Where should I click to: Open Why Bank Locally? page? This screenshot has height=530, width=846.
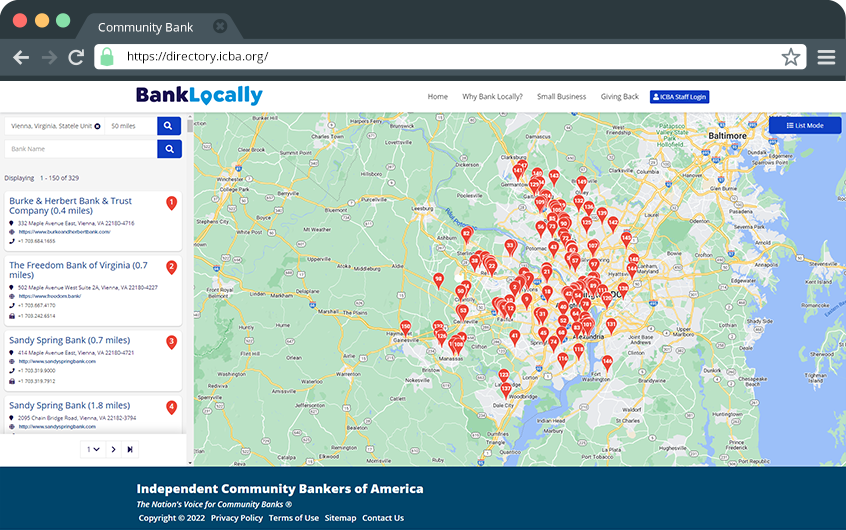coord(492,97)
